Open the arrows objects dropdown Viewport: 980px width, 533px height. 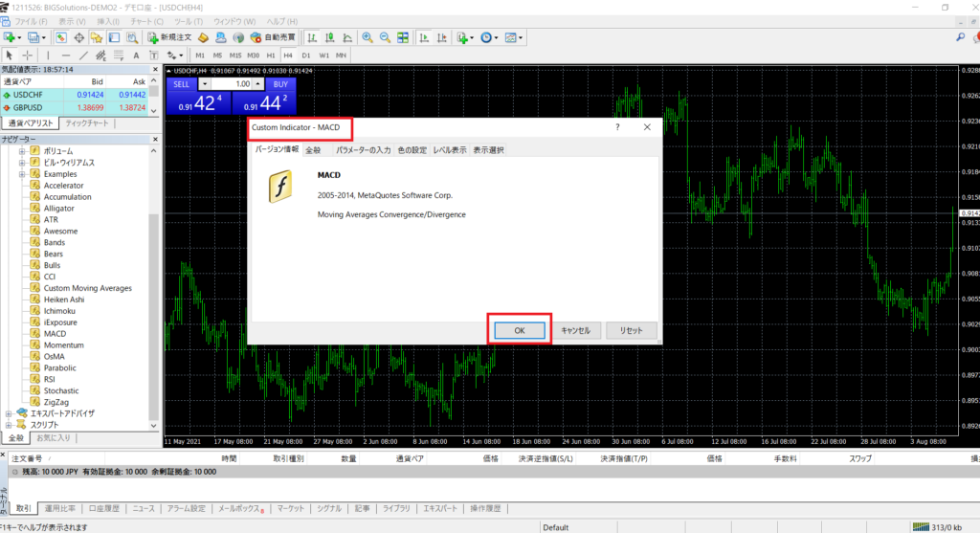pos(174,56)
